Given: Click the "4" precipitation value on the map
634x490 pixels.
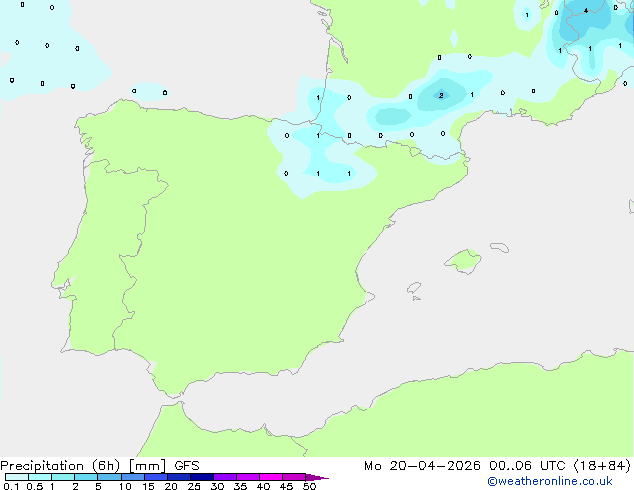Looking at the screenshot, I should (x=586, y=11).
